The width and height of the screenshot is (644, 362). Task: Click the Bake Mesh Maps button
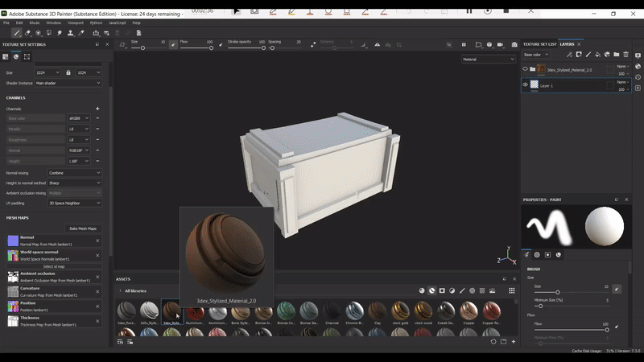point(84,228)
